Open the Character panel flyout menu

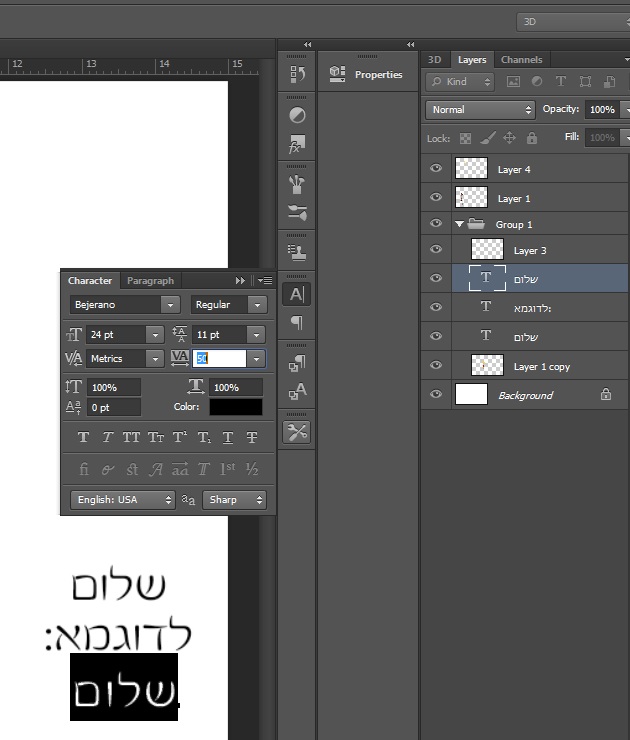[x=265, y=281]
